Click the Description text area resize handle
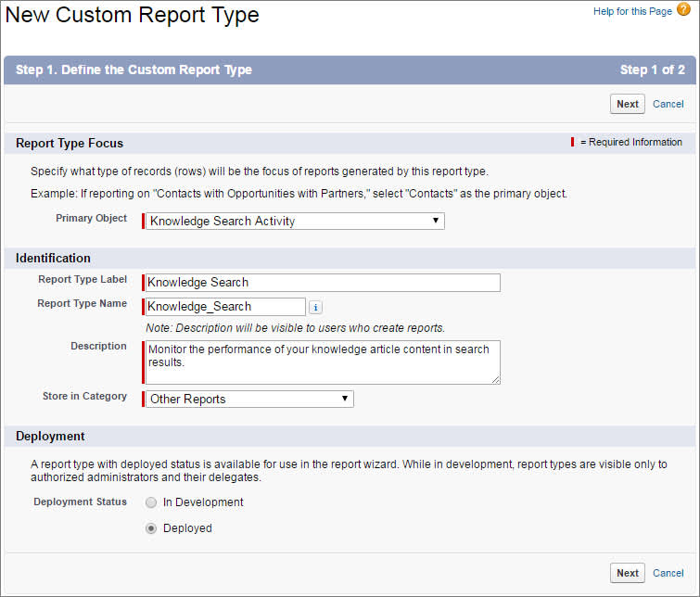This screenshot has height=597, width=700. [496, 379]
